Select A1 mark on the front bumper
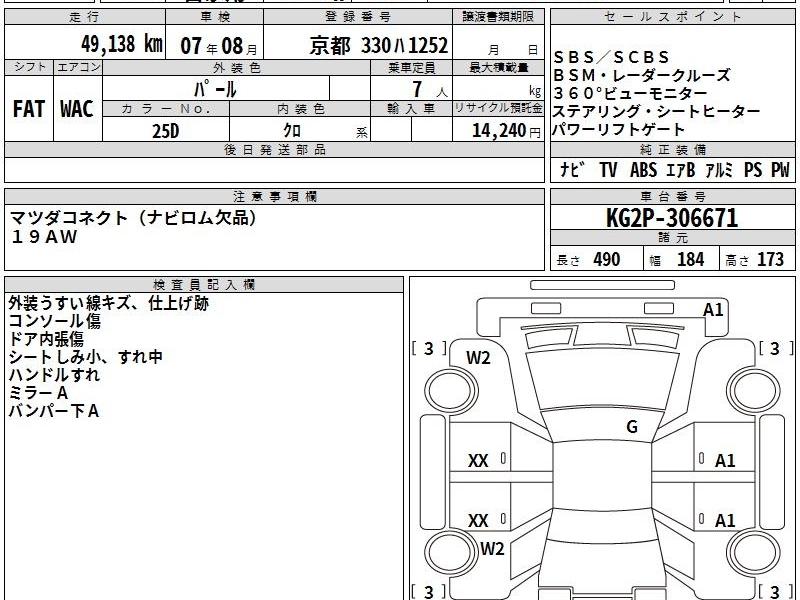This screenshot has width=800, height=600. pyautogui.click(x=713, y=310)
